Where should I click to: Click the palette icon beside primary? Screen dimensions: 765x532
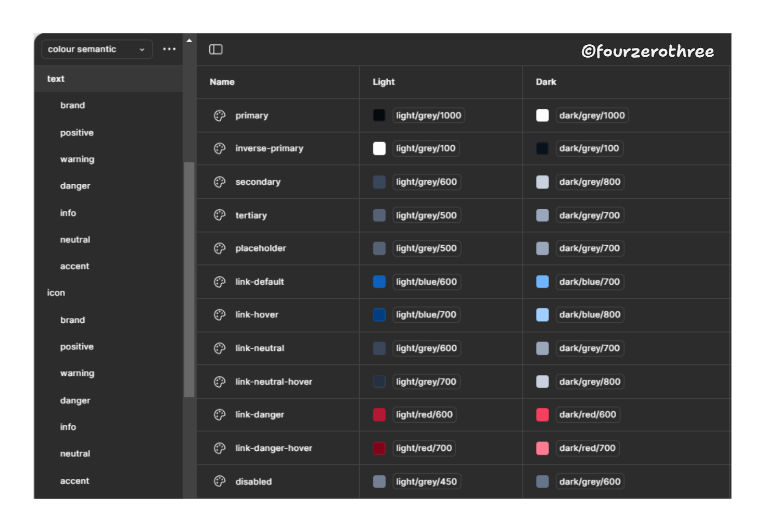(x=220, y=116)
